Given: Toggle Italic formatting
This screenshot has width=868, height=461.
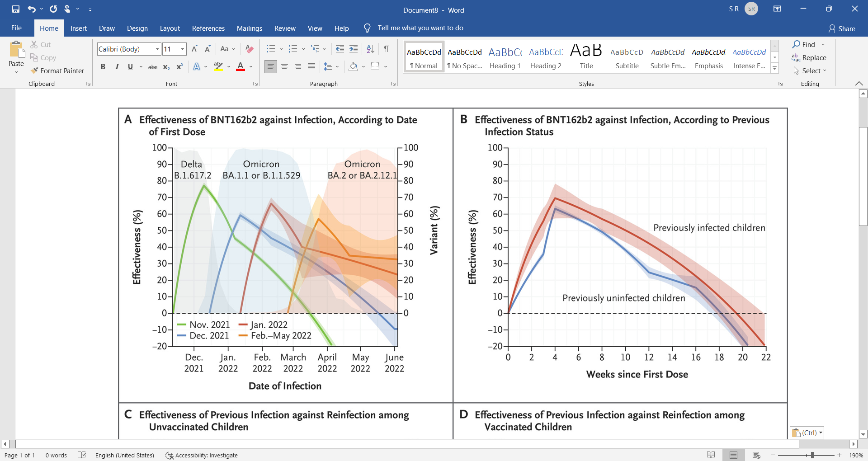Looking at the screenshot, I should click(117, 67).
